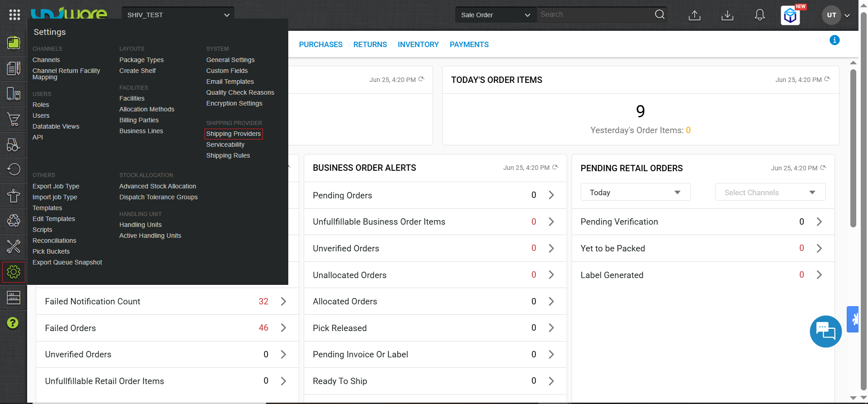Open the blue side puzzle widget tab
The height and width of the screenshot is (404, 868).
(x=853, y=319)
